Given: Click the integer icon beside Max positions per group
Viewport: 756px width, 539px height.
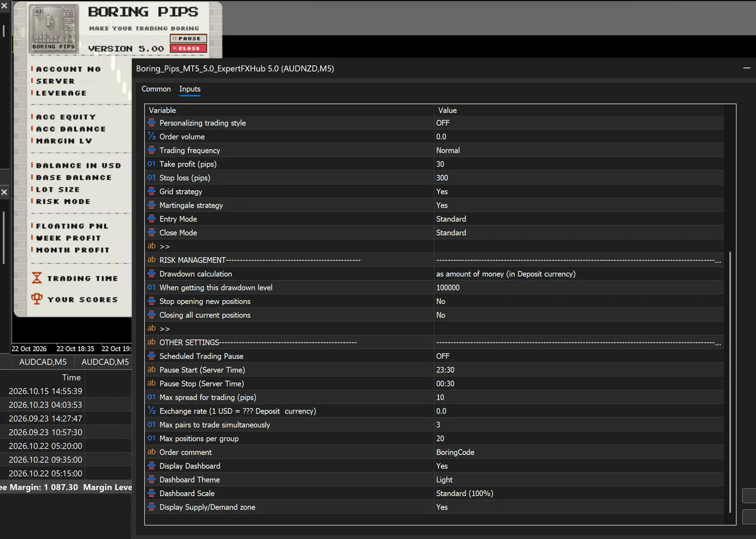Looking at the screenshot, I should coord(151,439).
